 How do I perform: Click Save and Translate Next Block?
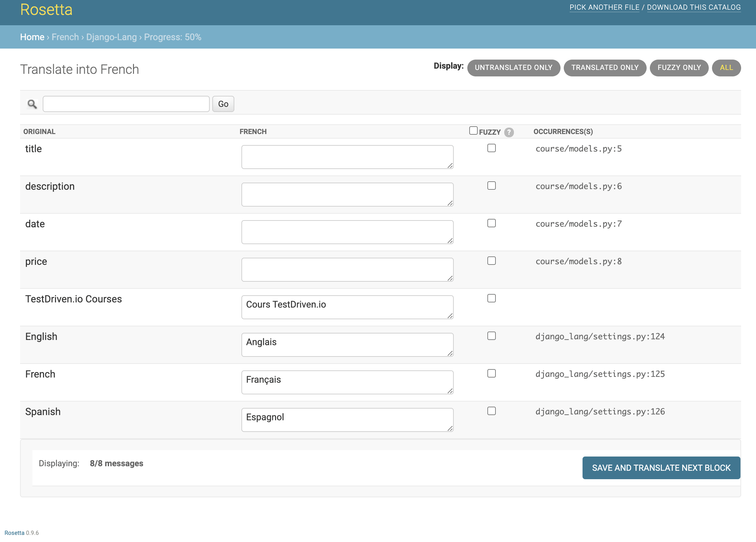click(661, 468)
